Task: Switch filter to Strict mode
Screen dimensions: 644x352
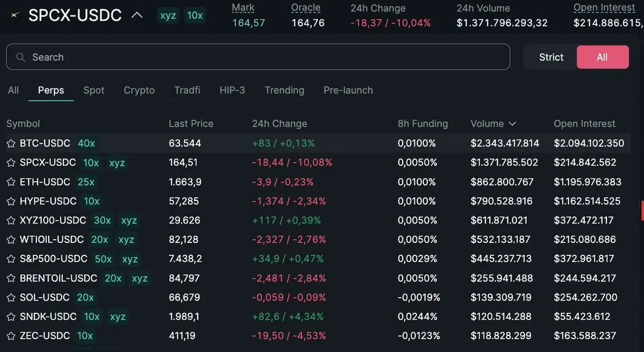Action: pos(551,57)
